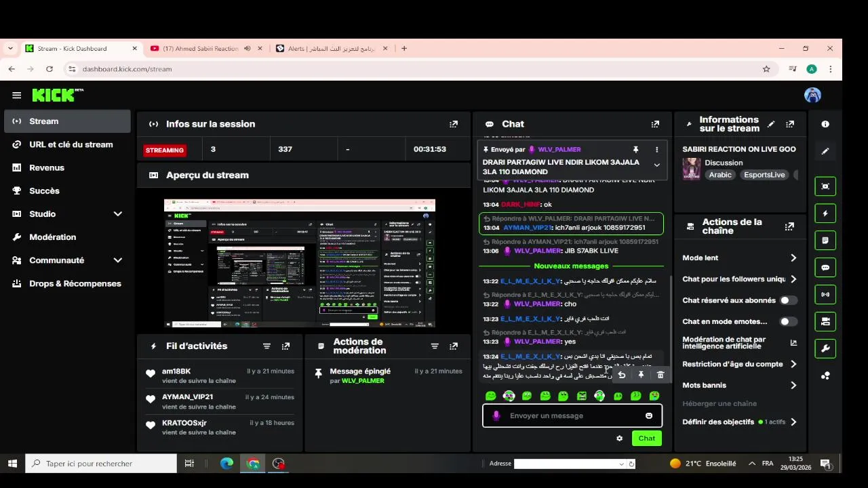This screenshot has height=488, width=868.
Task: Pop out the Informations sur le stream panel
Action: [x=790, y=124]
